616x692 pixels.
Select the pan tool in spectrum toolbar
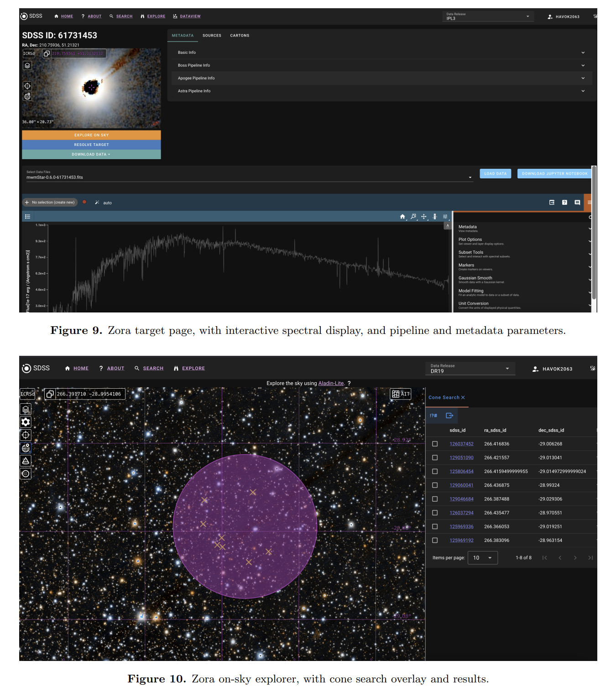[424, 217]
